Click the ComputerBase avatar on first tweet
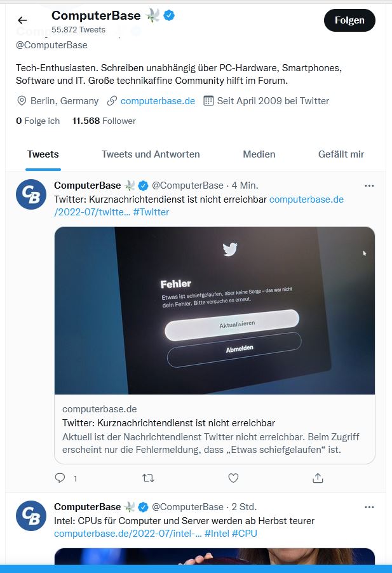Image resolution: width=392 pixels, height=573 pixels. 31,194
